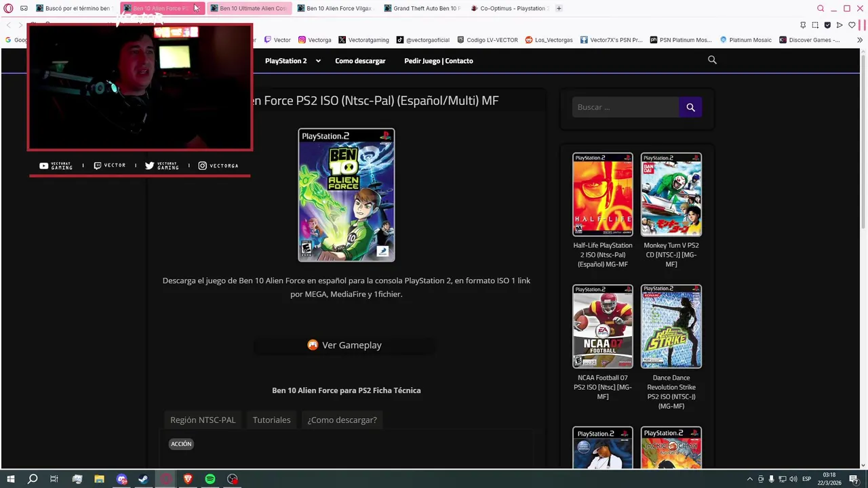Screen dimensions: 868x488
Task: Click the browser tab search icon at top right
Action: coord(821,8)
